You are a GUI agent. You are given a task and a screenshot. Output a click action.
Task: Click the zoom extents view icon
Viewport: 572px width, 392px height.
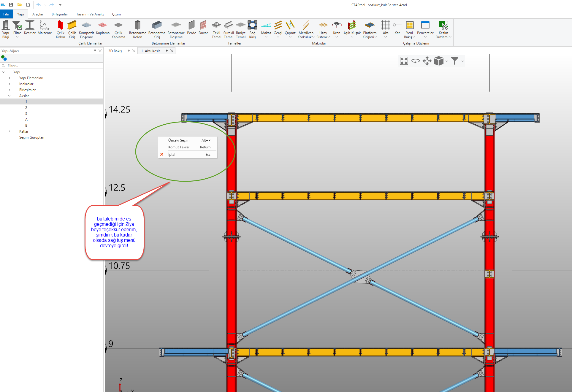tap(404, 61)
